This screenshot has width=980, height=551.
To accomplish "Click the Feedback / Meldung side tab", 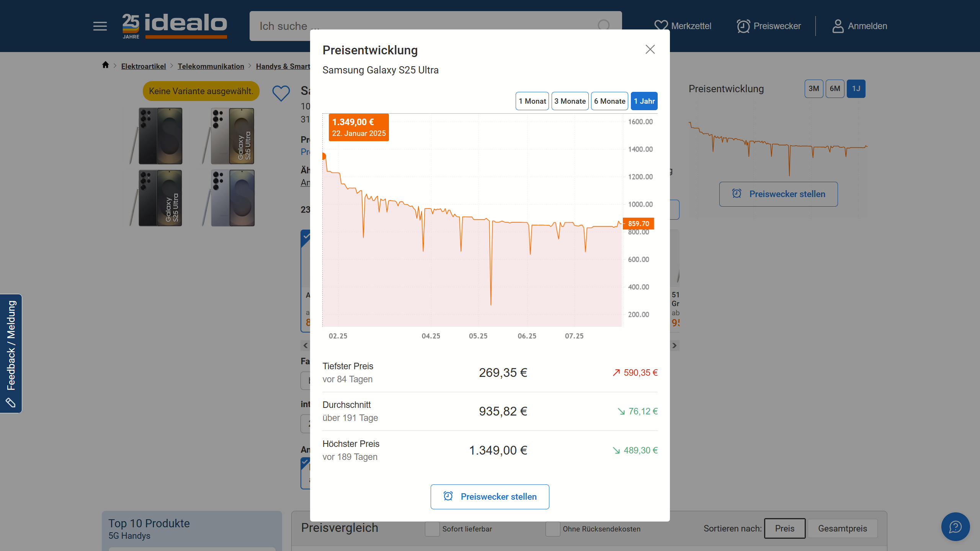I will [11, 353].
